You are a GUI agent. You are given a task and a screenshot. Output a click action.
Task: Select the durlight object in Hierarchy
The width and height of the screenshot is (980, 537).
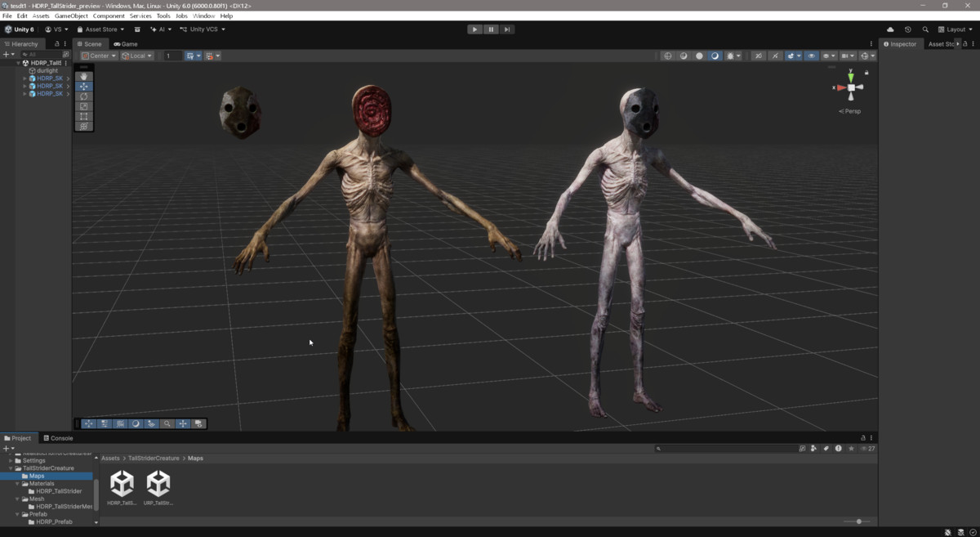click(x=48, y=70)
